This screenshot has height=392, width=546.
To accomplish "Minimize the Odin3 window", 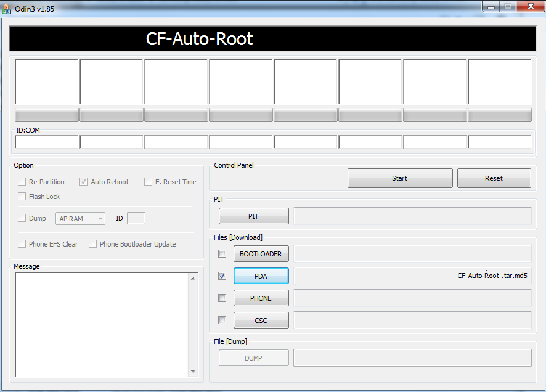I will click(x=491, y=6).
